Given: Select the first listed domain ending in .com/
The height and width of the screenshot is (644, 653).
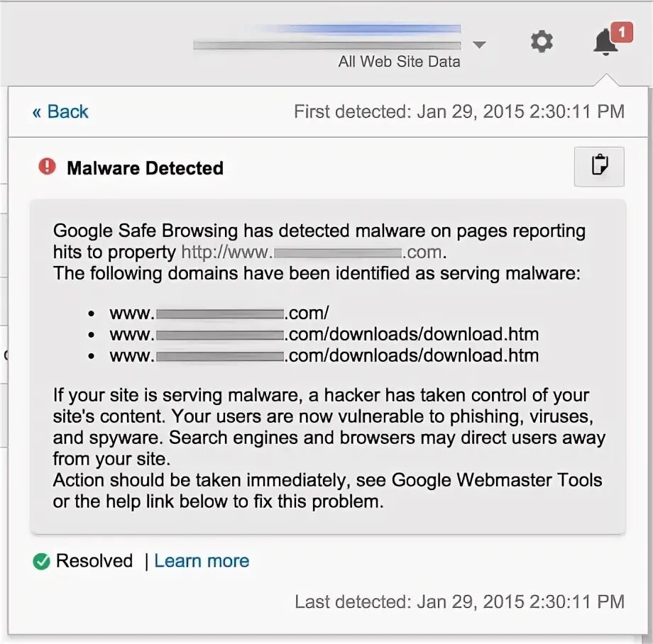Looking at the screenshot, I should (x=219, y=313).
